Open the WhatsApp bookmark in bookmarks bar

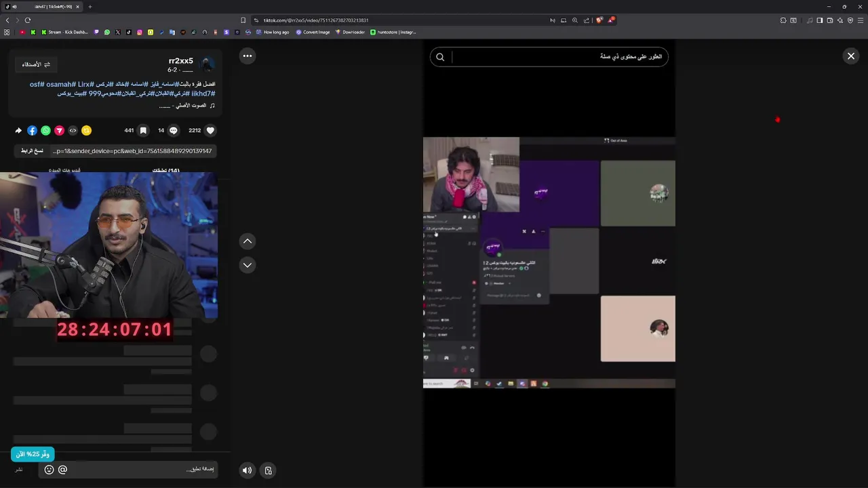(107, 32)
